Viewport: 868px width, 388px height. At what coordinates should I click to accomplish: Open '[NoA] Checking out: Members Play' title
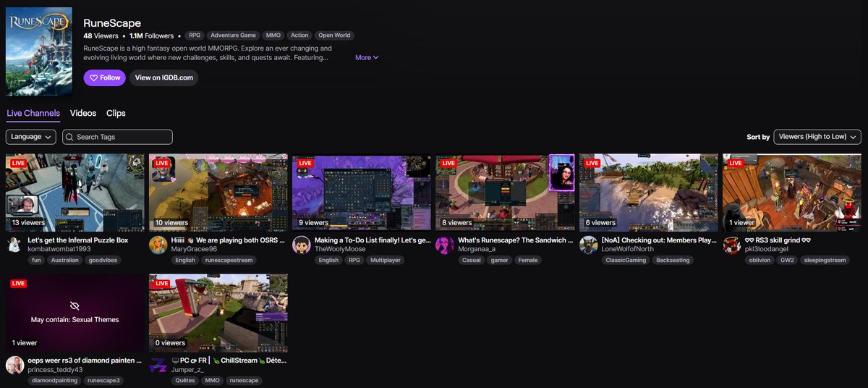(x=659, y=240)
